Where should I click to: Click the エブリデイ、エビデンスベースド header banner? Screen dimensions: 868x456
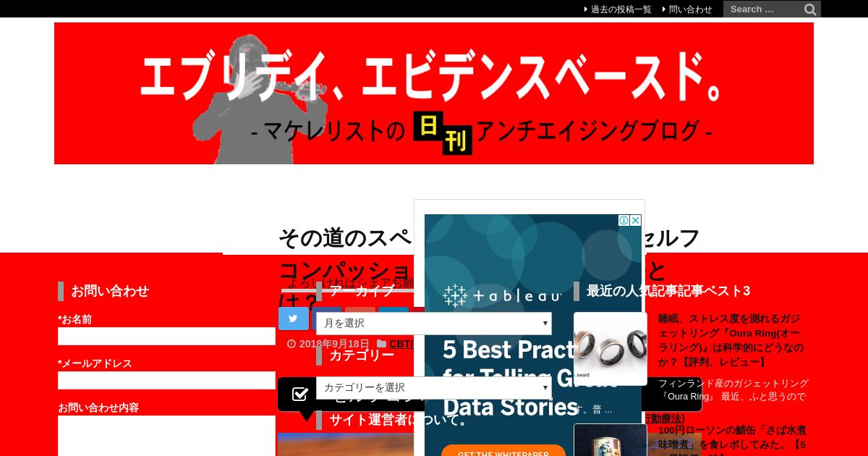(434, 93)
